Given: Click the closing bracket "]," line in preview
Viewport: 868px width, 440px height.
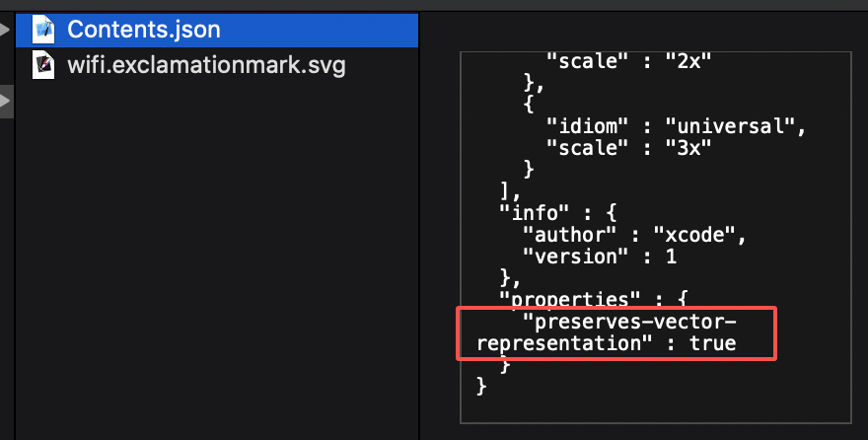Looking at the screenshot, I should tap(510, 191).
